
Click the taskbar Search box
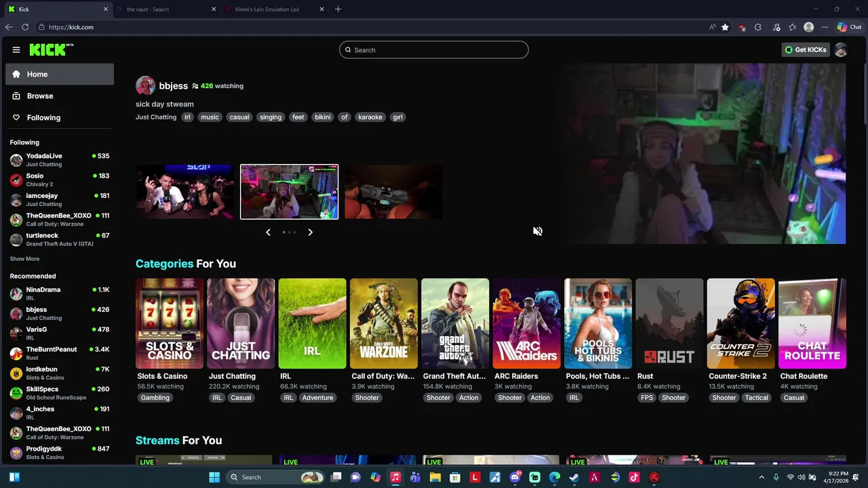pos(274,477)
